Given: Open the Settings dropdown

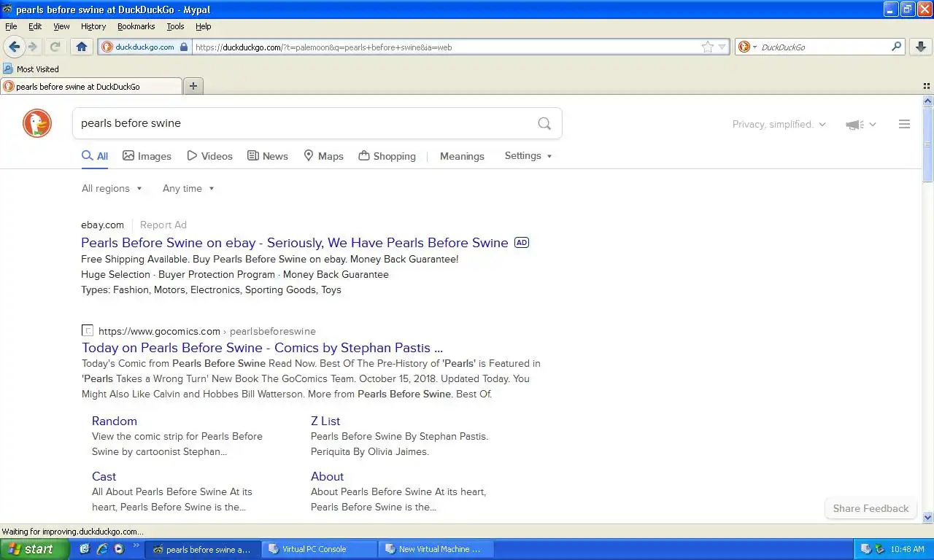Looking at the screenshot, I should pos(528,156).
